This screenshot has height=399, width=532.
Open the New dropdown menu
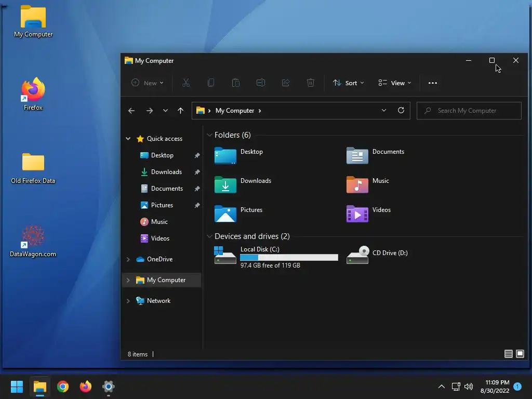click(x=148, y=83)
